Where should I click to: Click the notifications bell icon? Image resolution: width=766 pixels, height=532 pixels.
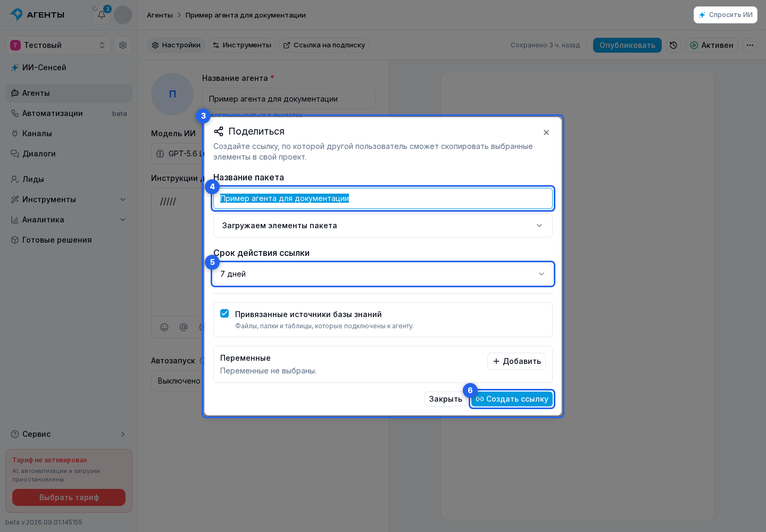click(x=101, y=15)
